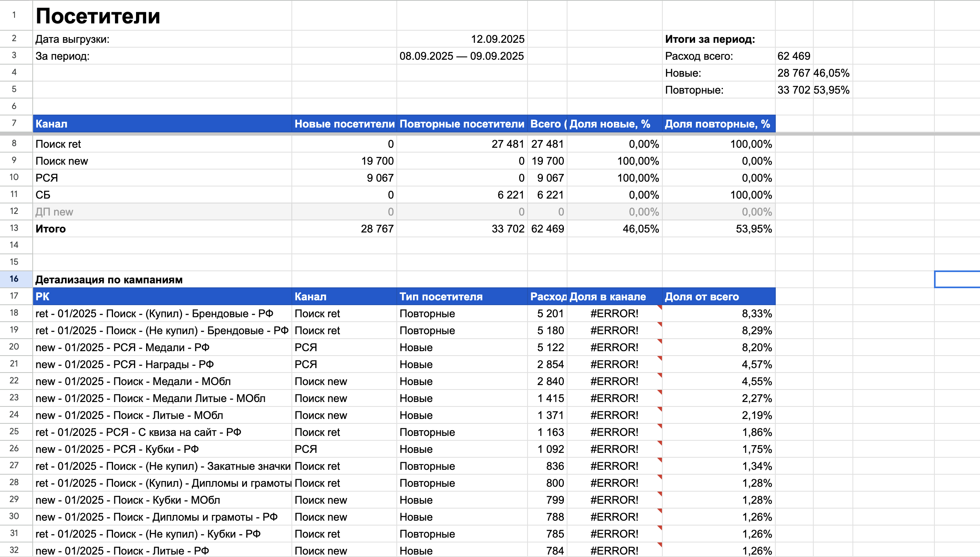
Task: Select the "Доля повторные, %" header cell
Action: pyautogui.click(x=717, y=124)
